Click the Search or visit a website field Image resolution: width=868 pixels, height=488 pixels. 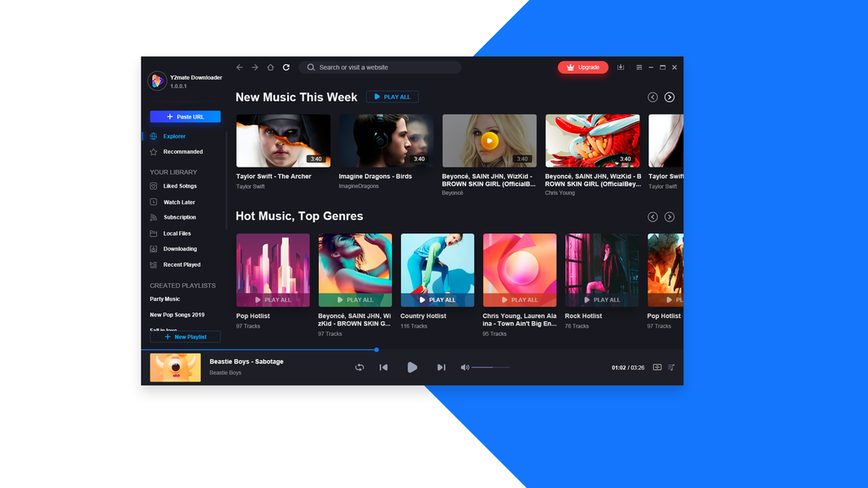coord(380,68)
